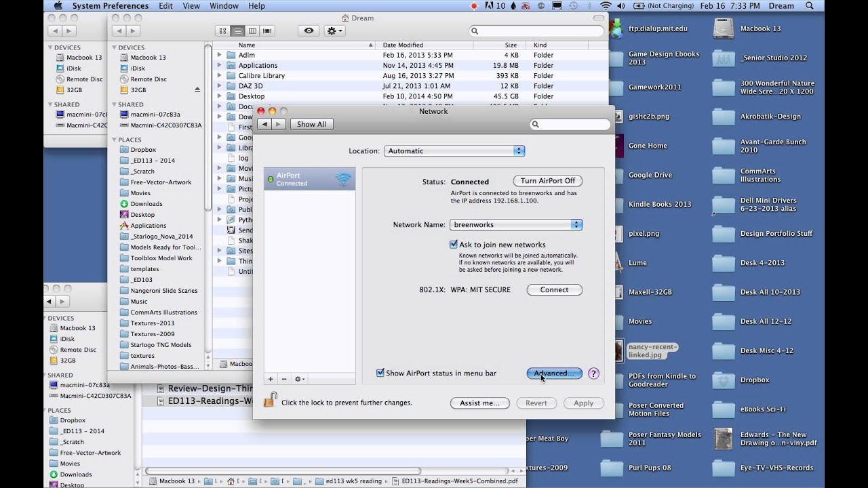Click search field in Dream Finder window
The width and height of the screenshot is (868, 488).
point(536,30)
